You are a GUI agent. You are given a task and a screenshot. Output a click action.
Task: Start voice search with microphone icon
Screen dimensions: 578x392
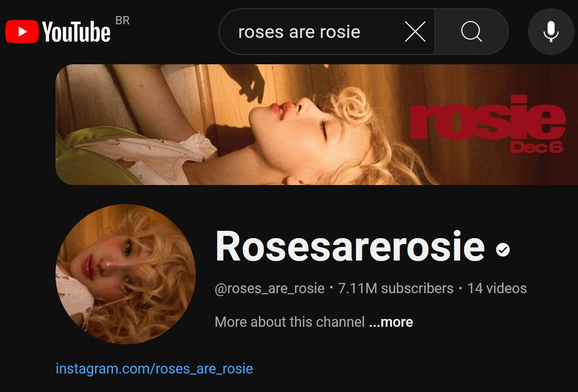551,32
